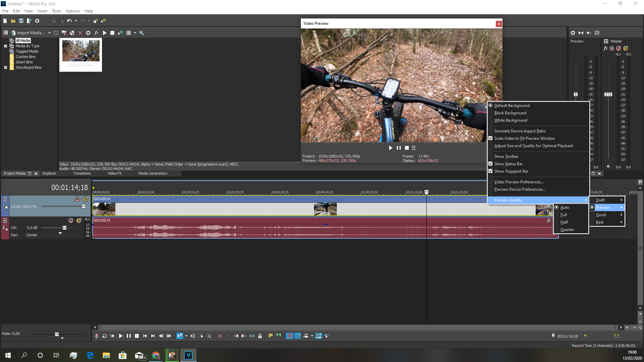Open a project using the folder icon
644x362 pixels.
click(x=13, y=21)
